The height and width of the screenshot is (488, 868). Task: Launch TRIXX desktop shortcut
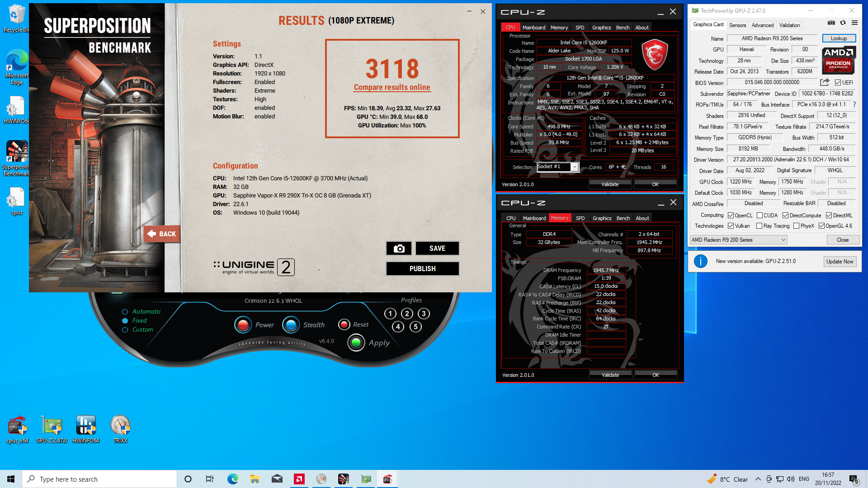point(120,429)
